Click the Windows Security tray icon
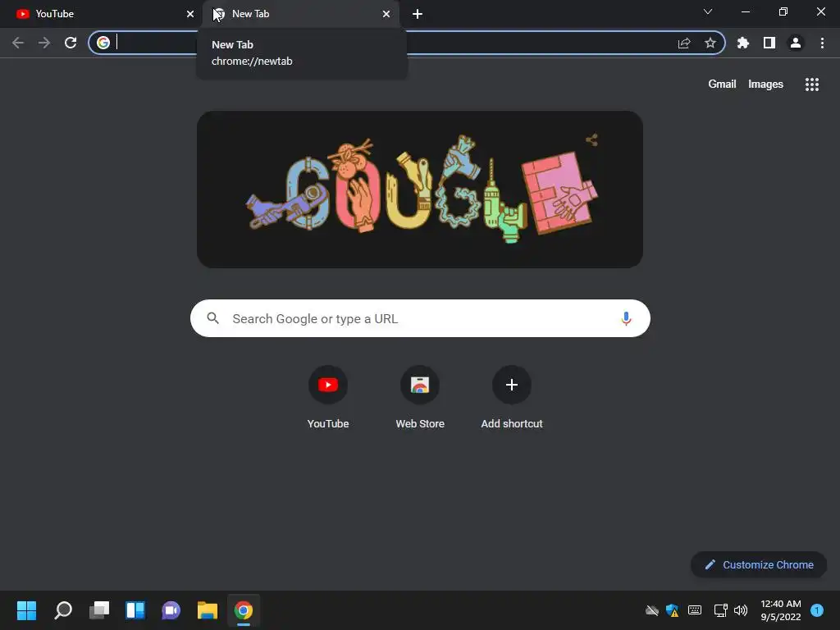 click(673, 610)
